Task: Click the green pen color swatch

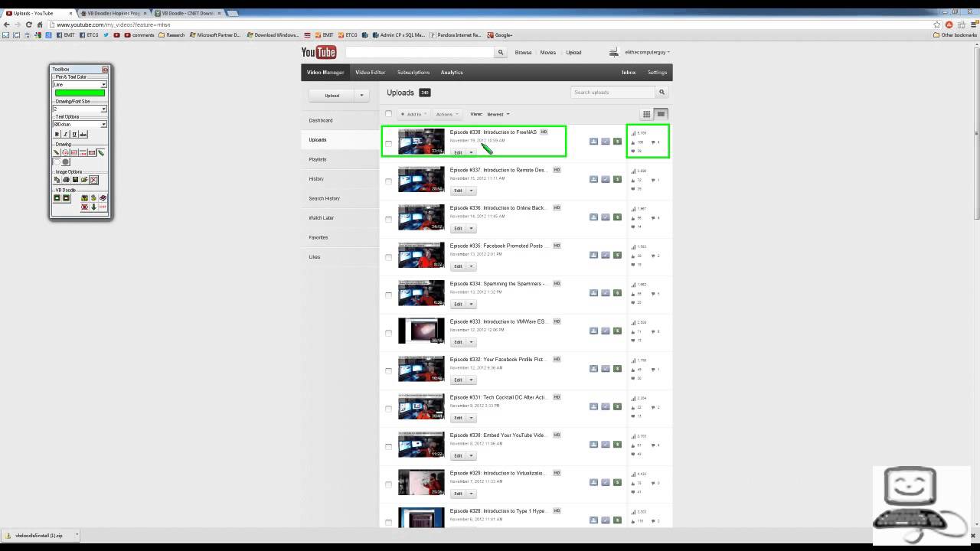Action: (x=80, y=93)
